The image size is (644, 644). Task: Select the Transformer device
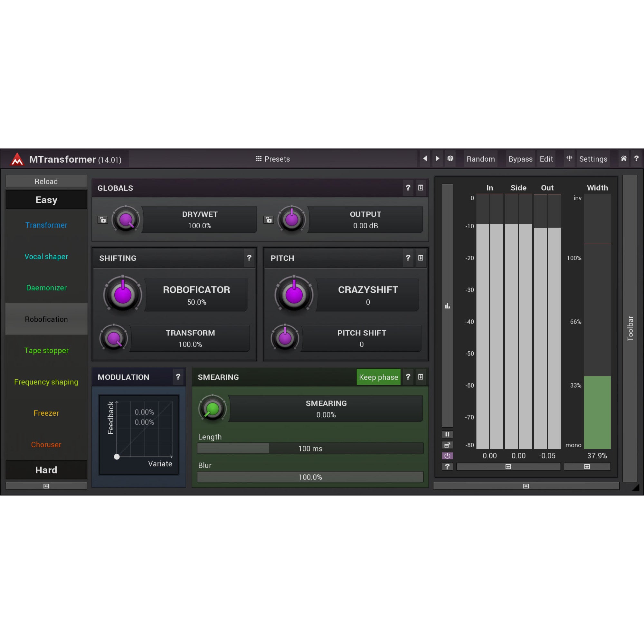(46, 225)
